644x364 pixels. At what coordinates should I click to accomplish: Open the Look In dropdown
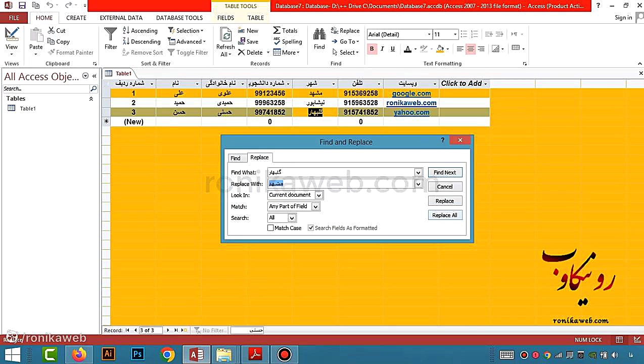(x=318, y=195)
